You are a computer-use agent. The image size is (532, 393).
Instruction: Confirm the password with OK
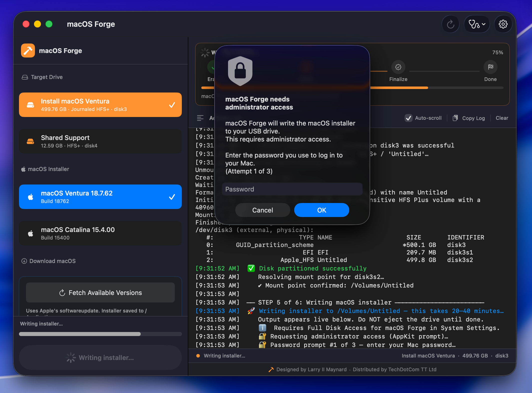(x=322, y=210)
